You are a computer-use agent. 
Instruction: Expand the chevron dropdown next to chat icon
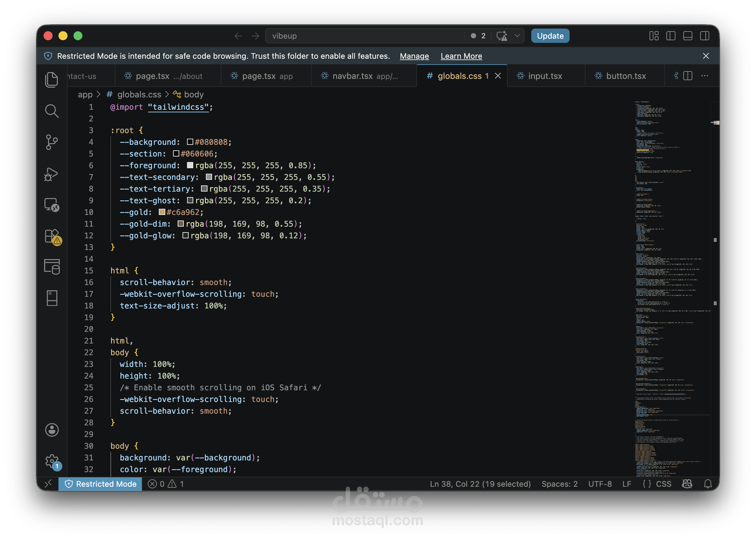517,36
